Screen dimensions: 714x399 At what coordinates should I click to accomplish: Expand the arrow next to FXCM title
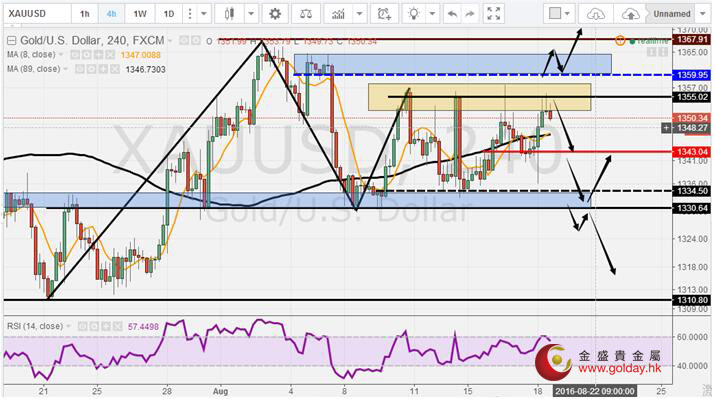(170, 41)
